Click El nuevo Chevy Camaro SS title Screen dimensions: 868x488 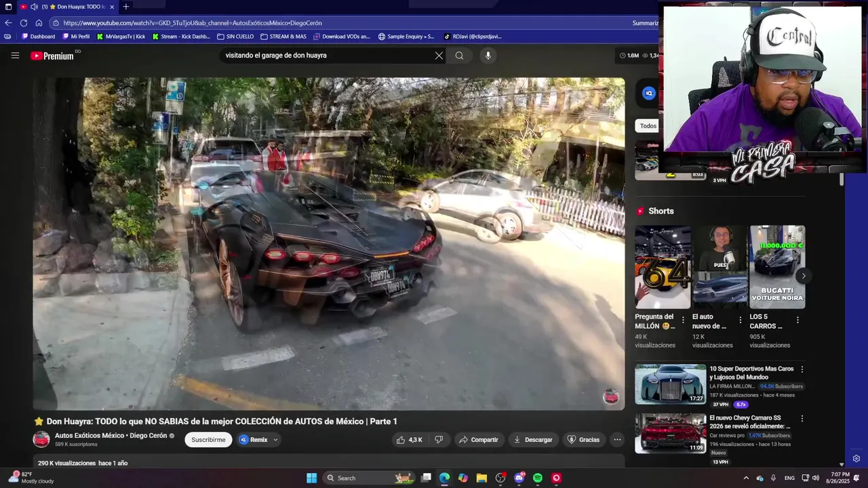749,422
